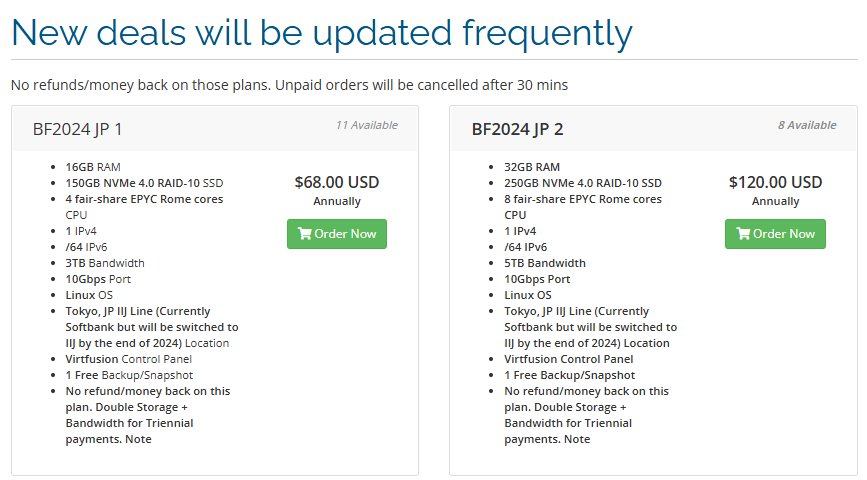Click the cart icon for the $120.00 plan
Image resolution: width=867 pixels, height=480 pixels.
743,233
